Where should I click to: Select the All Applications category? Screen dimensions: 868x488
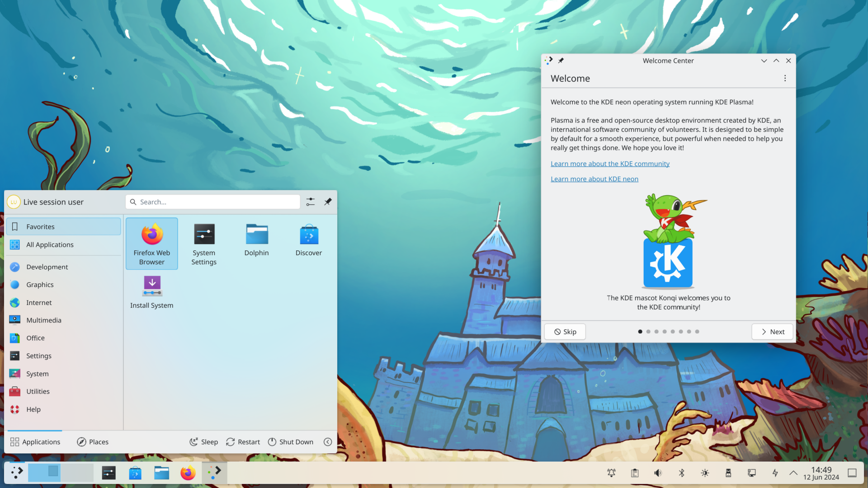click(x=50, y=244)
